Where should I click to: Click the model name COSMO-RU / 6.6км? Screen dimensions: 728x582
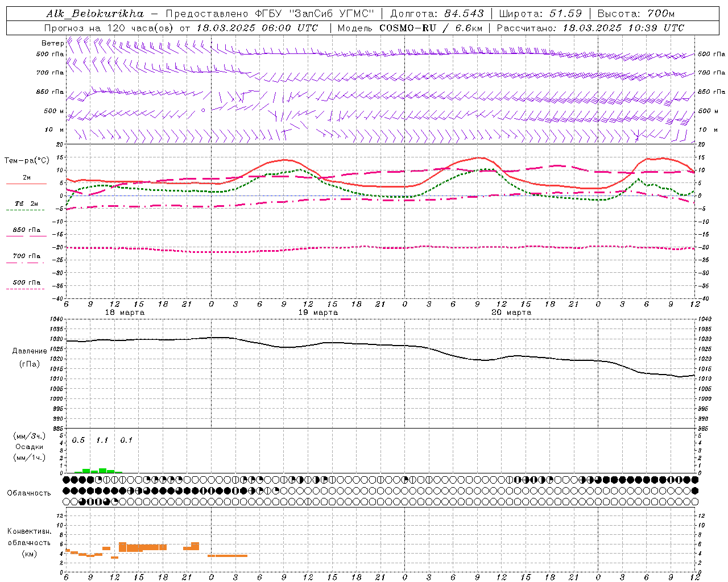coord(431,28)
